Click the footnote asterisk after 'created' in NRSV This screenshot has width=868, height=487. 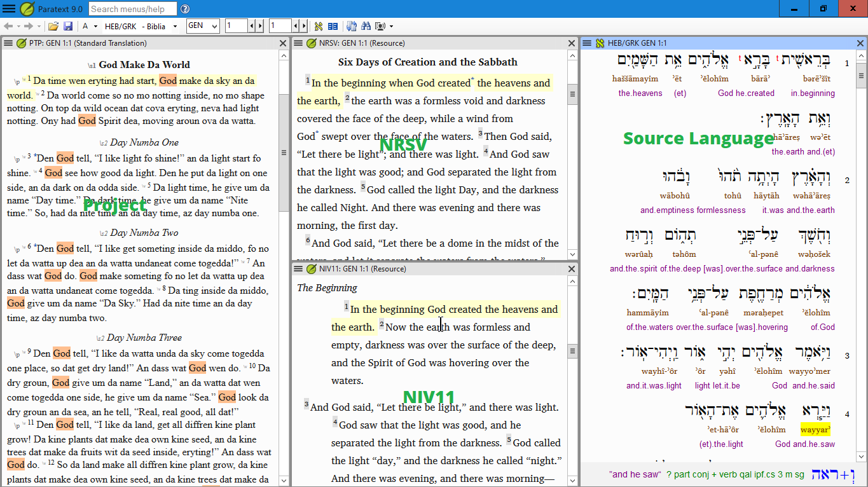[472, 80]
